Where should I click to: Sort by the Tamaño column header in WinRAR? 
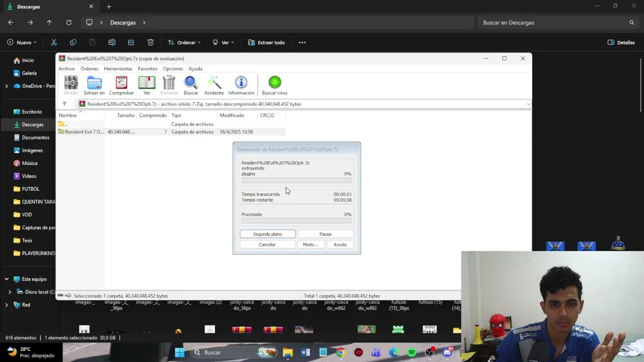[x=120, y=115]
